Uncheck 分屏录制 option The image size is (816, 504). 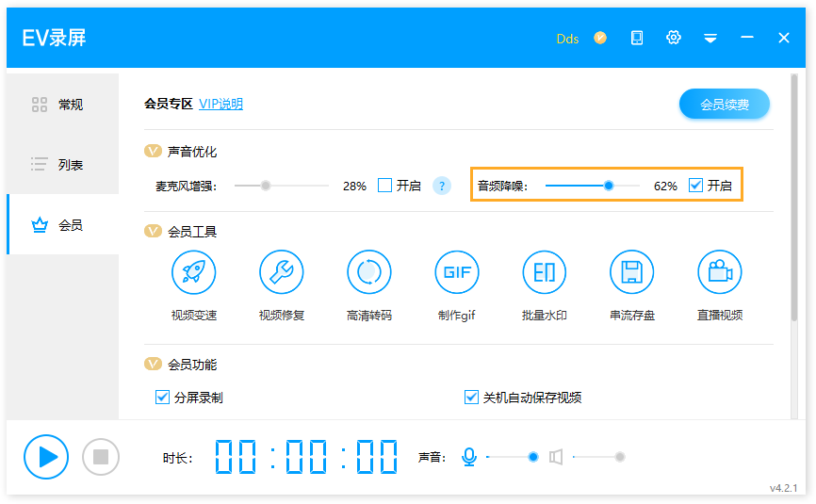tap(162, 398)
